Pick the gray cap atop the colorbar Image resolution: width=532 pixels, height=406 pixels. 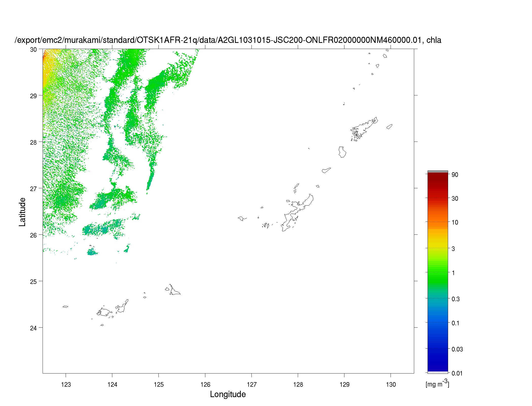(438, 172)
